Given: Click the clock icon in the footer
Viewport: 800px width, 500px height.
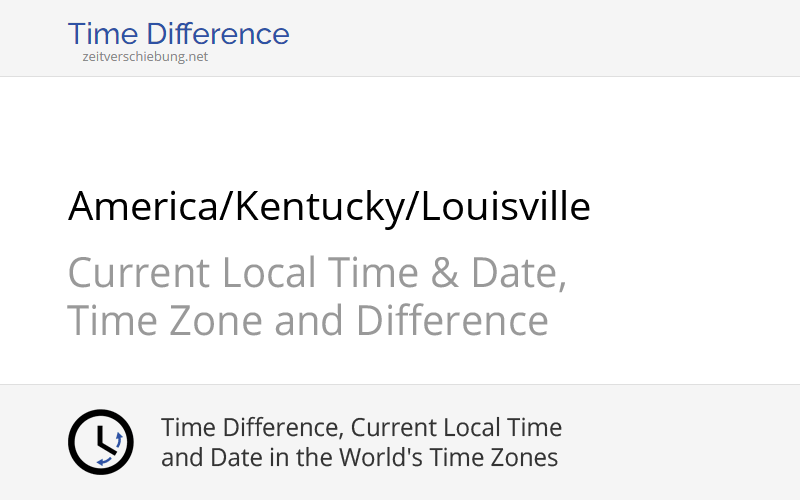Looking at the screenshot, I should tap(100, 442).
